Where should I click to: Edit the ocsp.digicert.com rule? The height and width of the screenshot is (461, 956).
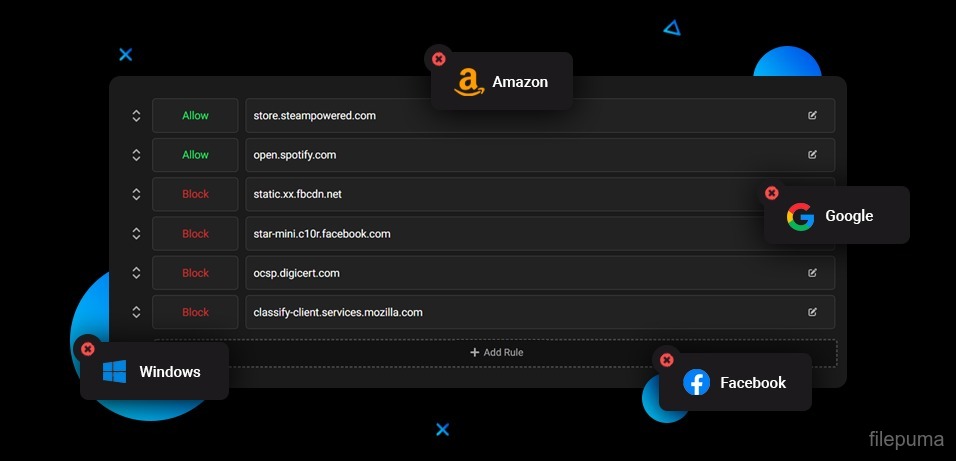(x=812, y=273)
